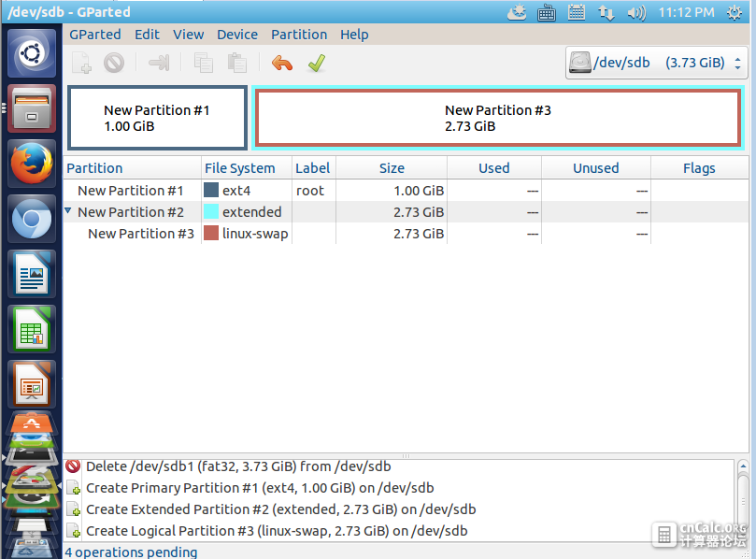Open the calendar indicator in top panel
The height and width of the screenshot is (559, 756).
pyautogui.click(x=577, y=12)
